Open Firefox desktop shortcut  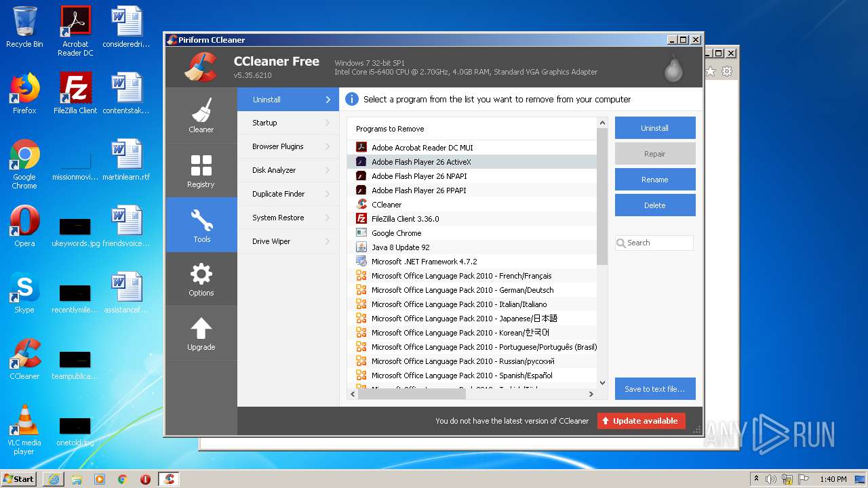pos(24,94)
